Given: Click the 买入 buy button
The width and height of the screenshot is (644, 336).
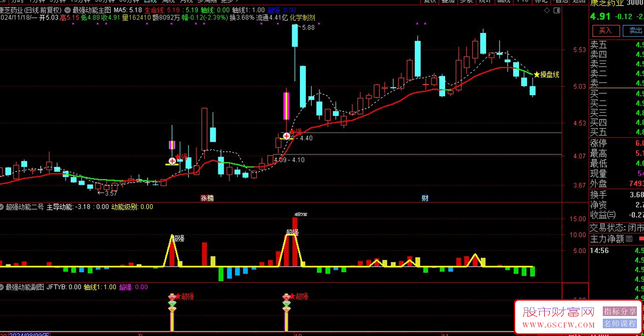Looking at the screenshot, I should [605, 31].
